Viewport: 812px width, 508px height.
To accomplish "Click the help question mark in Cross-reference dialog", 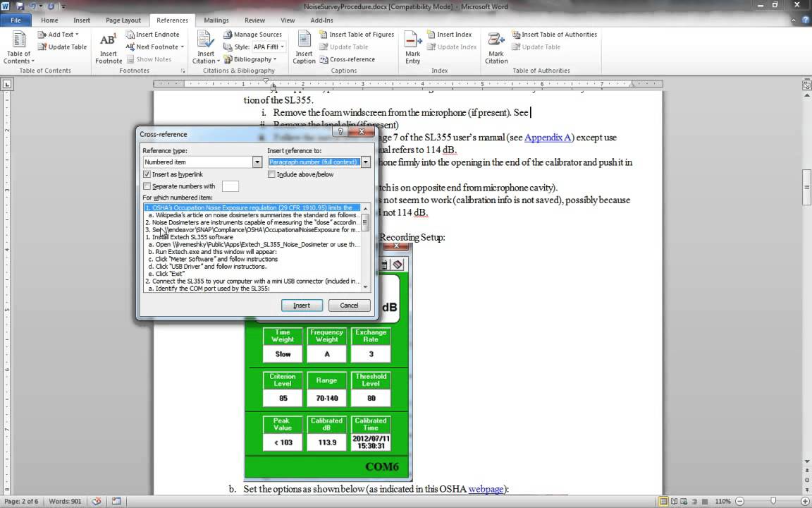I will pyautogui.click(x=340, y=132).
